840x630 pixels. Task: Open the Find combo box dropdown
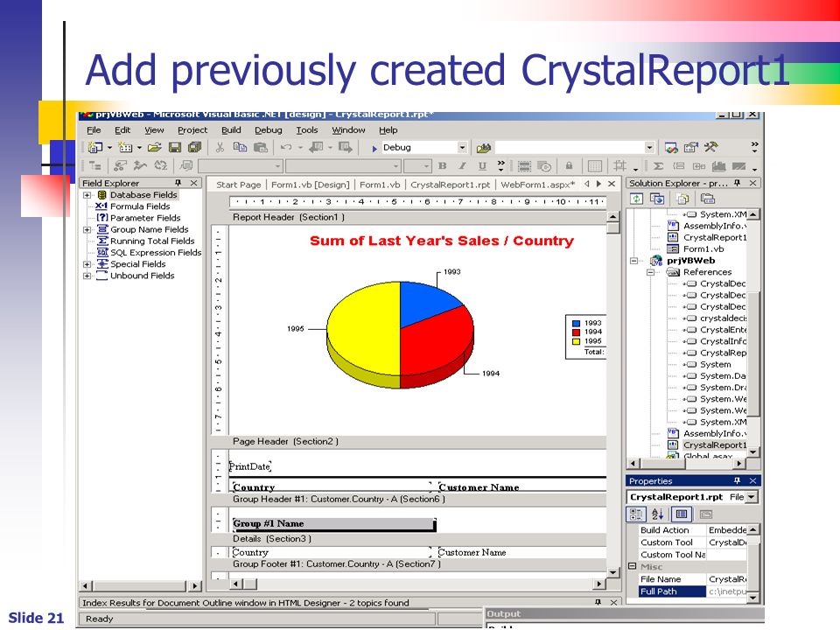[x=649, y=147]
